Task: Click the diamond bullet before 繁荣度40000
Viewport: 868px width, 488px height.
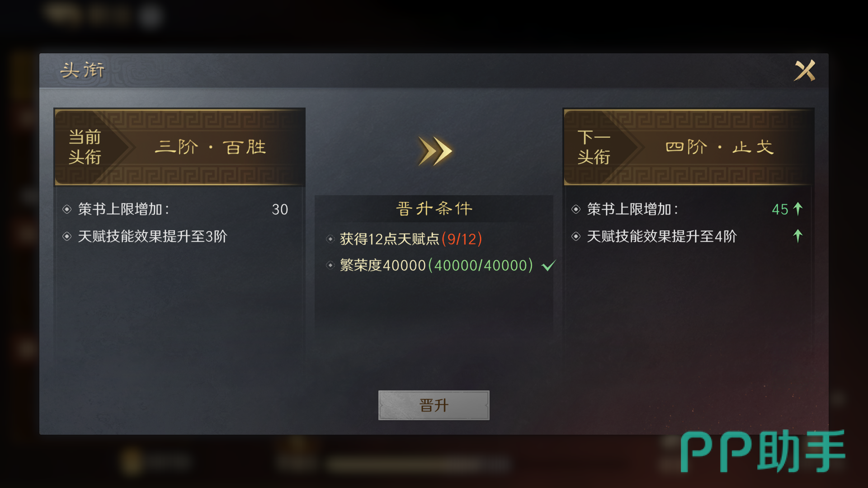Action: click(330, 265)
